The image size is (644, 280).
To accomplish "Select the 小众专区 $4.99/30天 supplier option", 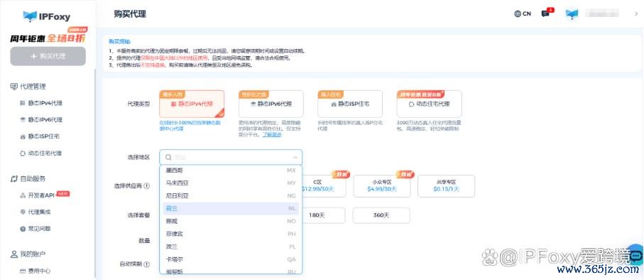I will (x=381, y=186).
